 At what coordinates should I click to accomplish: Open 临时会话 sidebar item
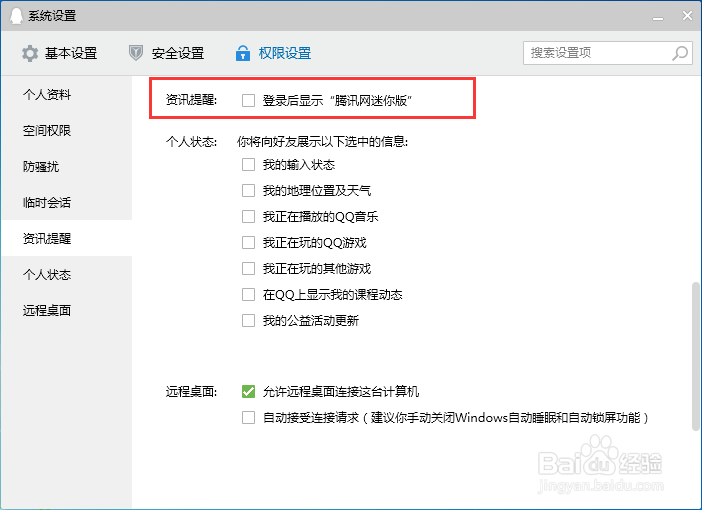pos(66,202)
